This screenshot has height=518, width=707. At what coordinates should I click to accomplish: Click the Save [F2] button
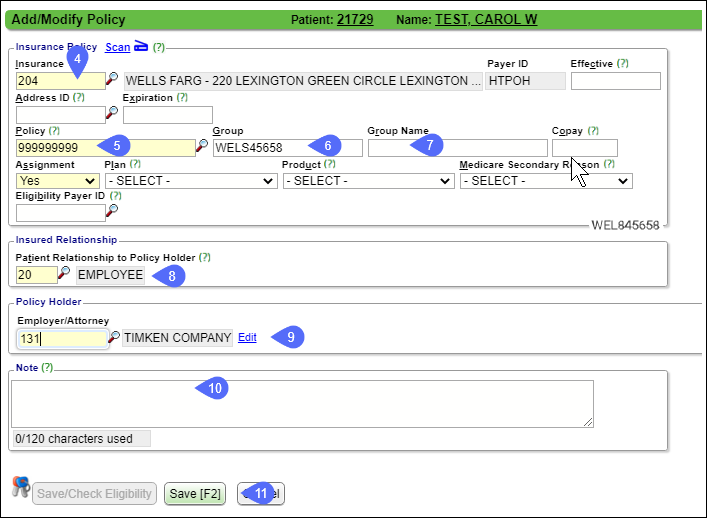[196, 493]
